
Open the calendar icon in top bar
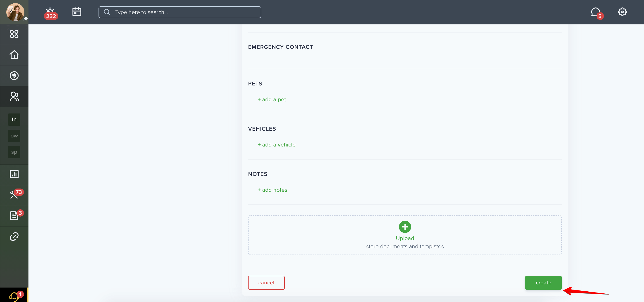pos(77,12)
